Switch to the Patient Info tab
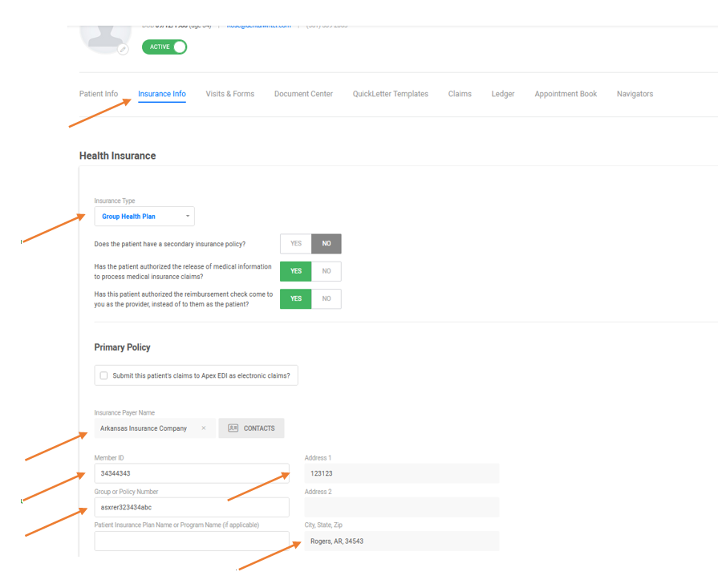Screen dimensions: 718x588 point(99,94)
